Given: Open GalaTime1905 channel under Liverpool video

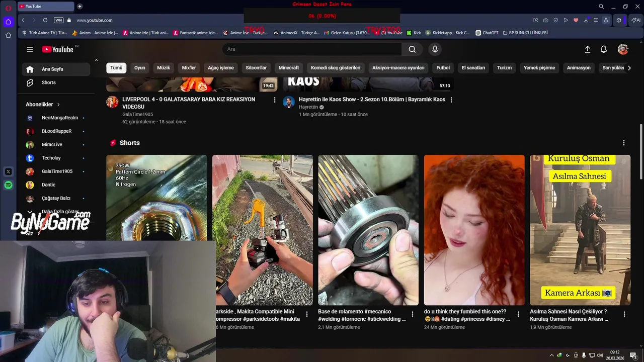Looking at the screenshot, I should (x=137, y=115).
